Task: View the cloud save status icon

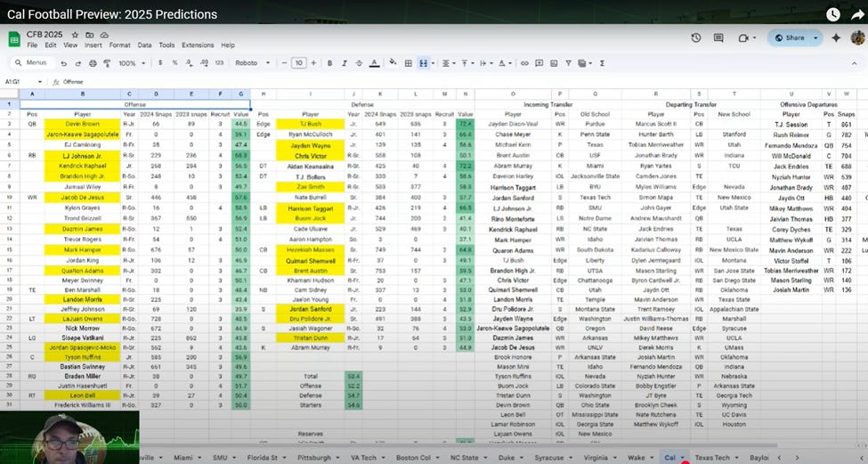Action: tap(103, 35)
